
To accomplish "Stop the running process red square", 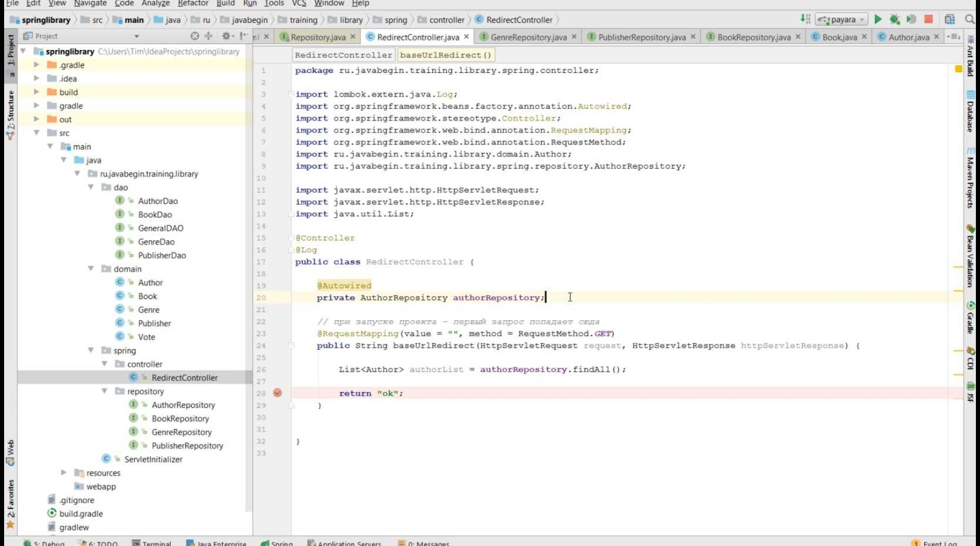I will [x=928, y=19].
